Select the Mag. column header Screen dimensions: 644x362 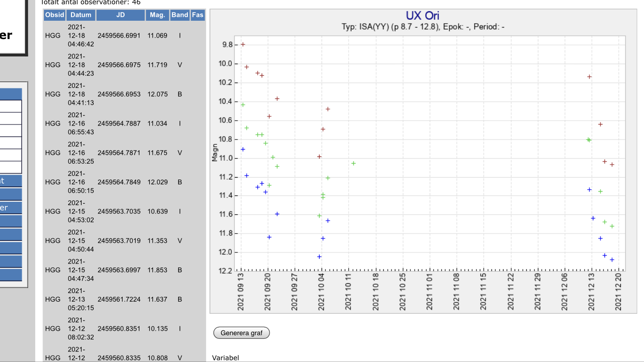coord(157,15)
